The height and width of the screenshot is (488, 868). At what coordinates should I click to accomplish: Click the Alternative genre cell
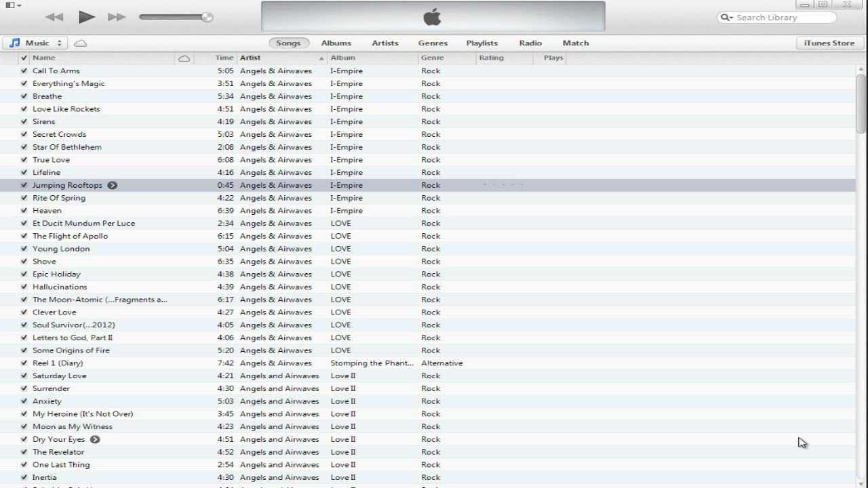tap(442, 363)
